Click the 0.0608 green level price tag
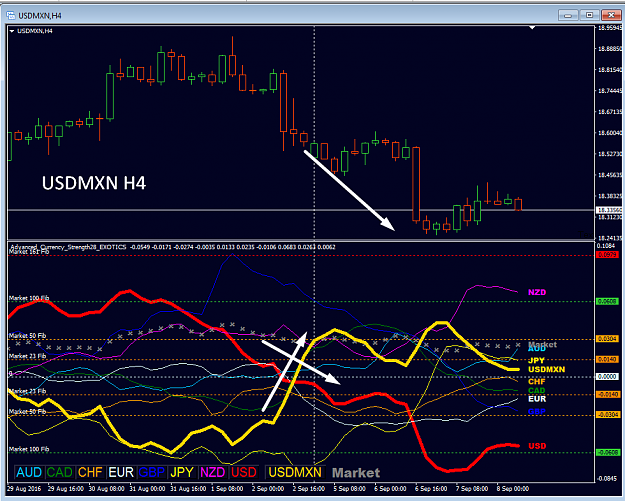Image resolution: width=625 pixels, height=501 pixels. [607, 301]
